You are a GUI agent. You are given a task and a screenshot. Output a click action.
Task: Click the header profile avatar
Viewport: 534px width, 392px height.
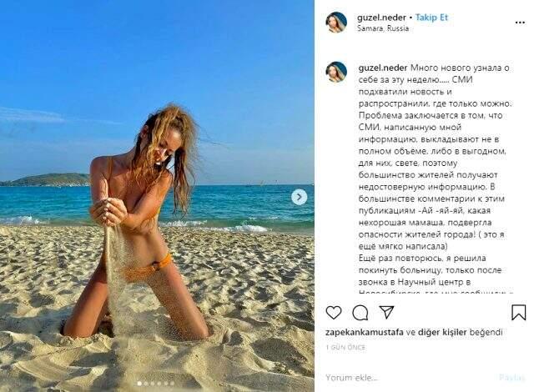336,23
